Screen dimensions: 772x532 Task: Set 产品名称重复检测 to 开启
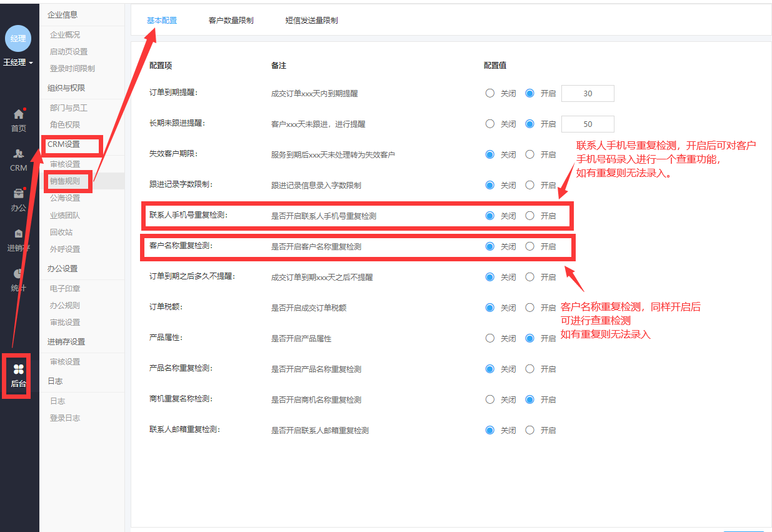click(530, 369)
